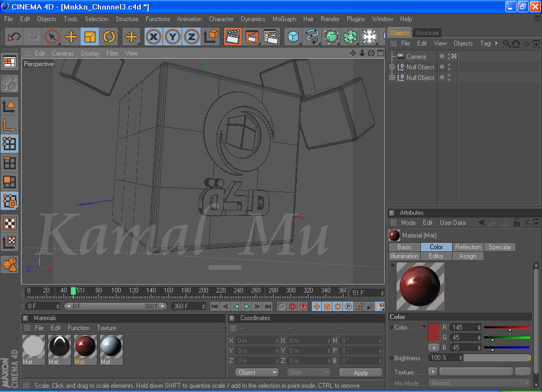Switch world/object coordinate system icon
The width and height of the screenshot is (542, 392).
click(x=211, y=37)
